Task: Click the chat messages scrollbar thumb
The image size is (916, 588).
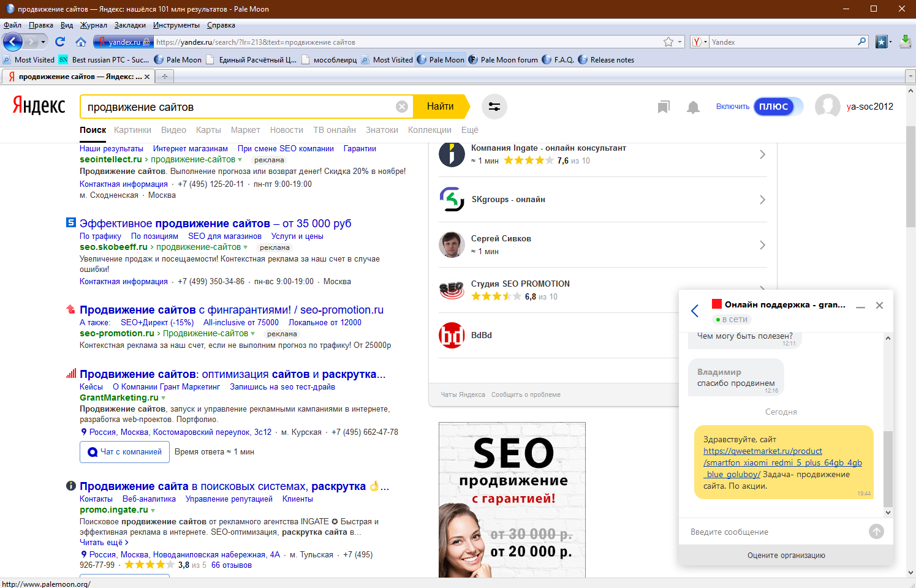Action: [888, 469]
